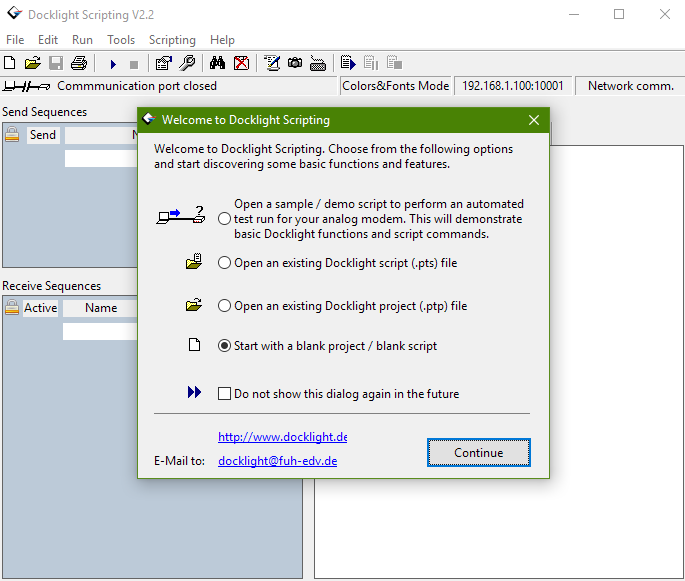Click the Commmunication port closed status text

click(x=137, y=86)
